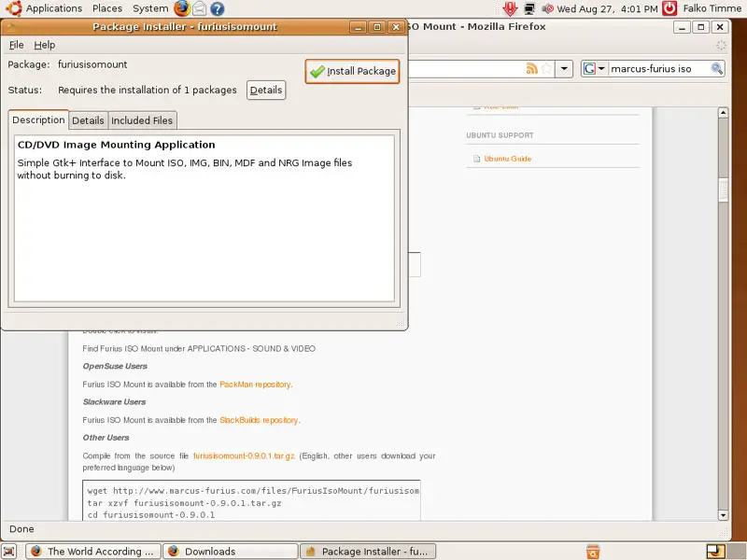Minimize the Mozilla Firefox window

[x=683, y=27]
